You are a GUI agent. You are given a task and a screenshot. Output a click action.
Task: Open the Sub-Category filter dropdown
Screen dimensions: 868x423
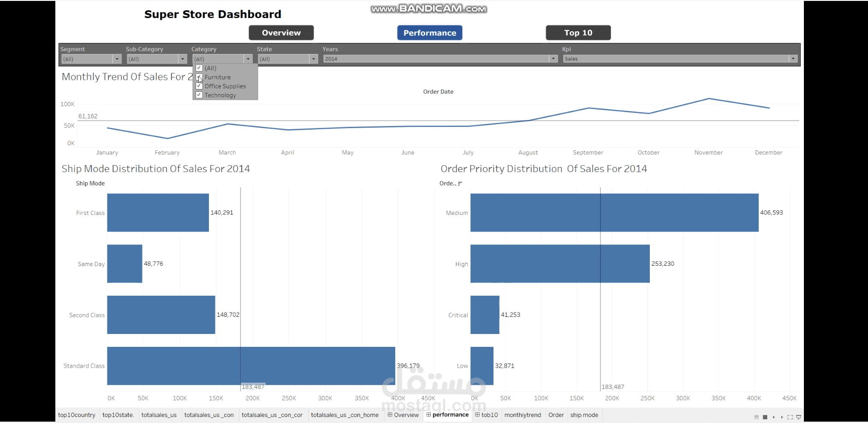183,59
